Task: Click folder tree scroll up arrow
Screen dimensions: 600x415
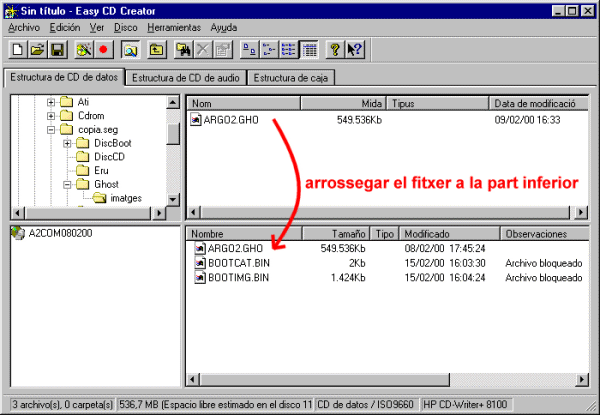Action: point(173,102)
